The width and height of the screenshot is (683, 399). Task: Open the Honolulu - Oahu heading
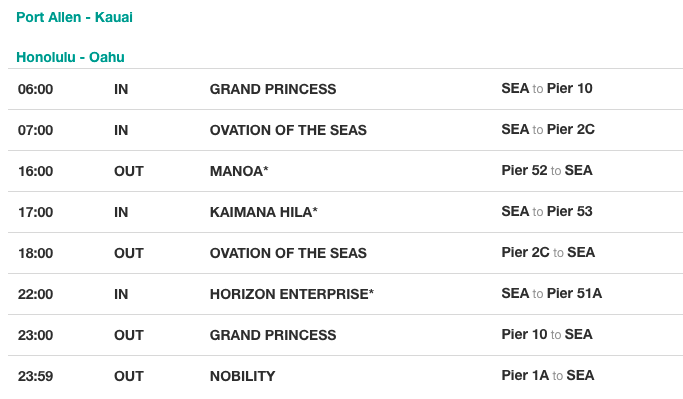click(x=70, y=57)
